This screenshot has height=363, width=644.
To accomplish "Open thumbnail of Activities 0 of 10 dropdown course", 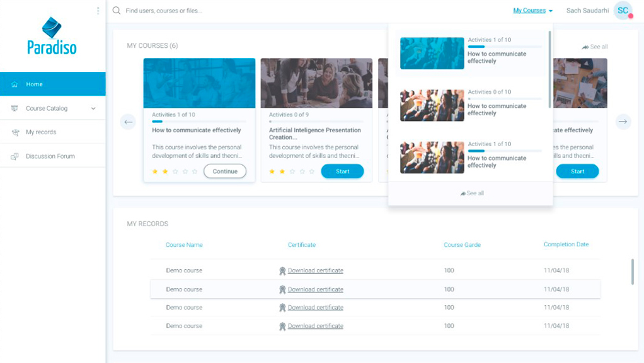I will [432, 105].
